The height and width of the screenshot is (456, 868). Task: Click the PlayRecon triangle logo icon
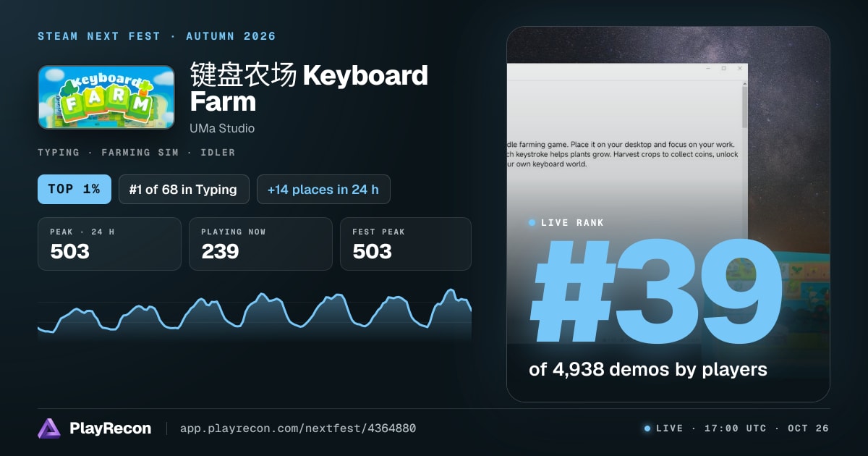[49, 428]
